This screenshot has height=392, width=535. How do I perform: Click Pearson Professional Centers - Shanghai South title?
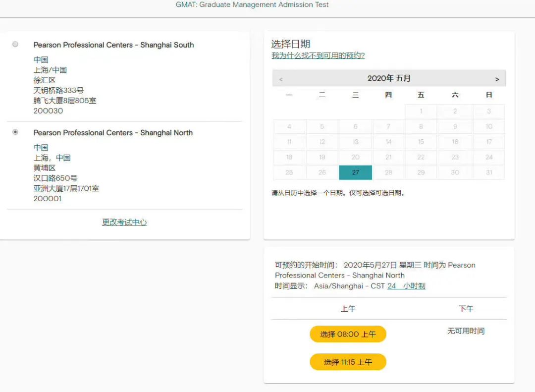[113, 45]
